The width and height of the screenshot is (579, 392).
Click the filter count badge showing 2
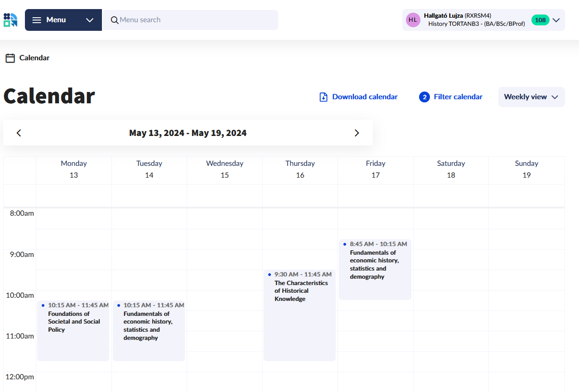coord(424,97)
